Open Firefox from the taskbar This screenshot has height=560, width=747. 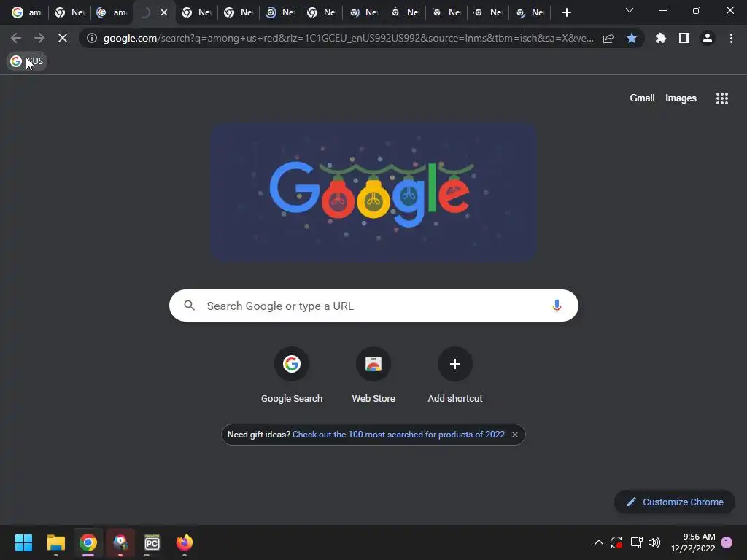(x=185, y=542)
